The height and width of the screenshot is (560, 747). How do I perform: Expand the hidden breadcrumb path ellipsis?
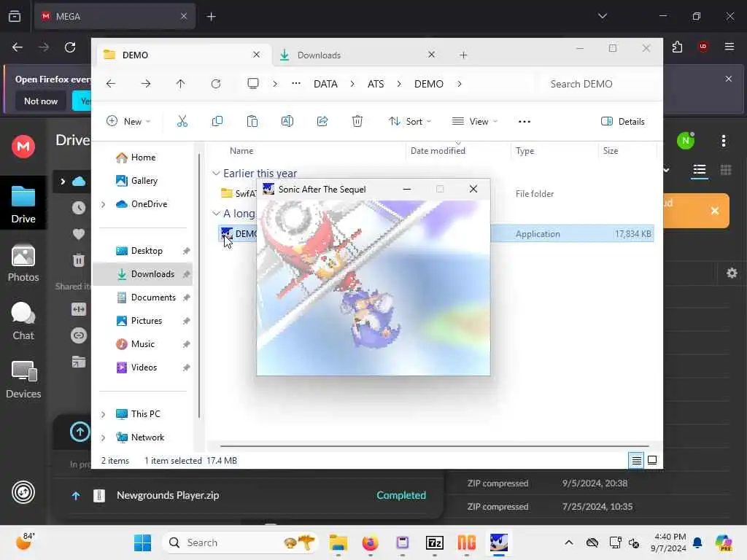click(x=296, y=84)
